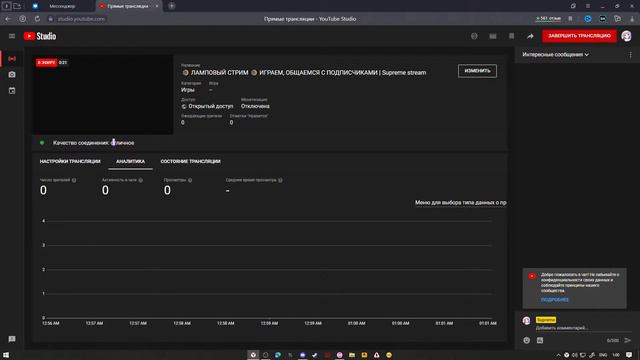This screenshot has height=360, width=640.
Task: Close the Прямые трансляции browser tab
Action: [157, 6]
